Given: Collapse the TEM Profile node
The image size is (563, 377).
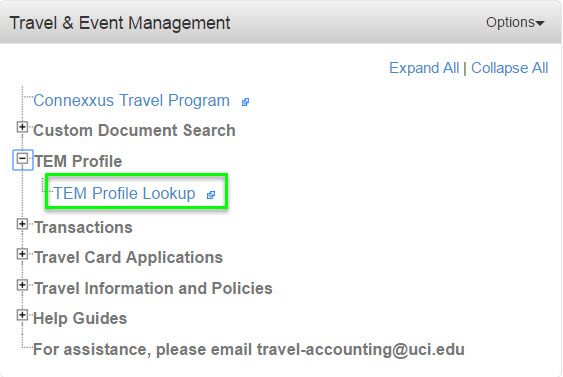Looking at the screenshot, I should 22,158.
